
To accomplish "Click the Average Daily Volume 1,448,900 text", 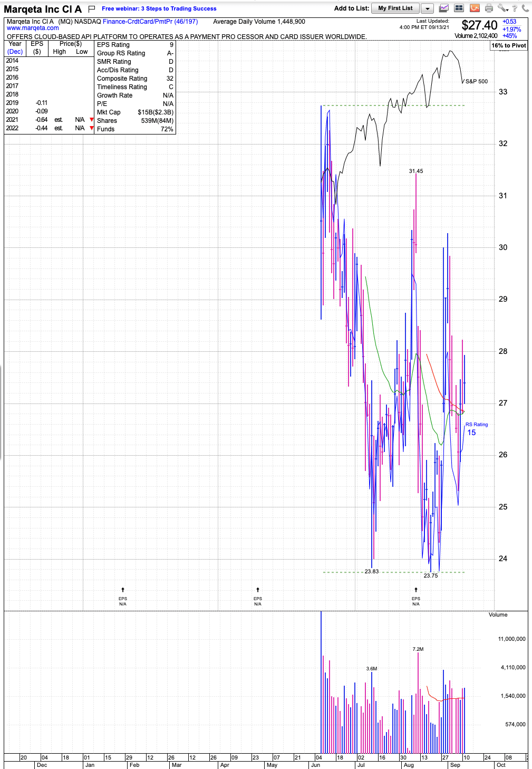I will pos(259,22).
